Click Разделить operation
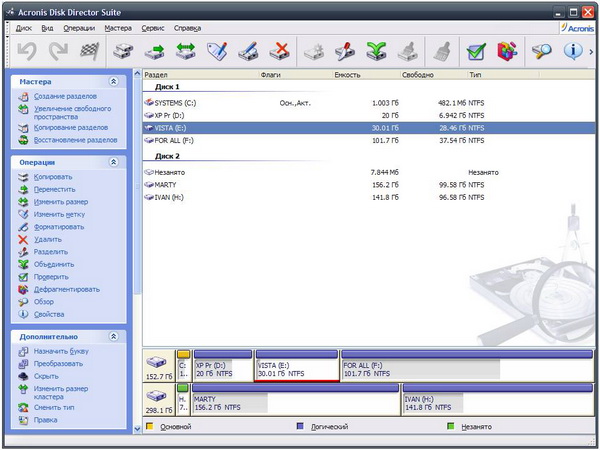This screenshot has width=600, height=450. 51,252
